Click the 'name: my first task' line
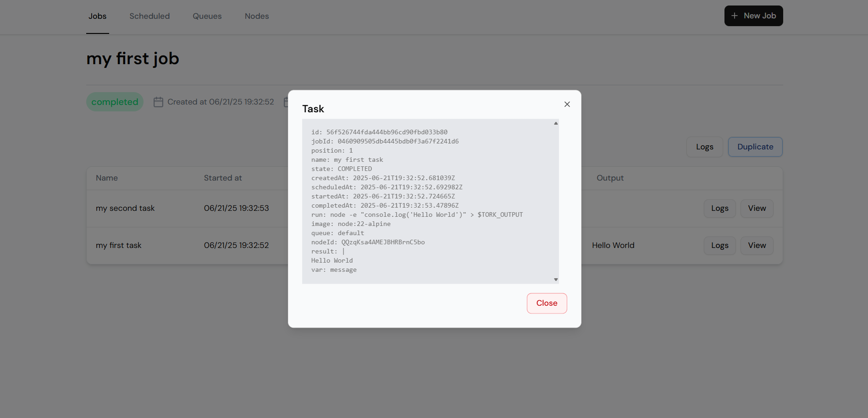868x418 pixels. 347,160
